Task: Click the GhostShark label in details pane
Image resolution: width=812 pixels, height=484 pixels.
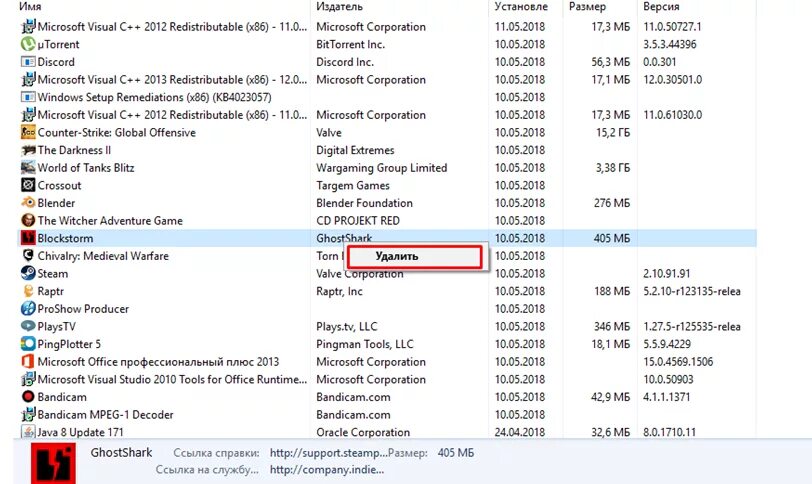Action: pos(121,452)
